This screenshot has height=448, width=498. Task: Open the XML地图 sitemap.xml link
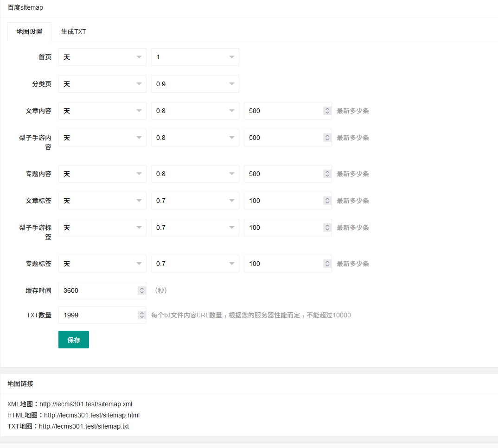coord(86,404)
